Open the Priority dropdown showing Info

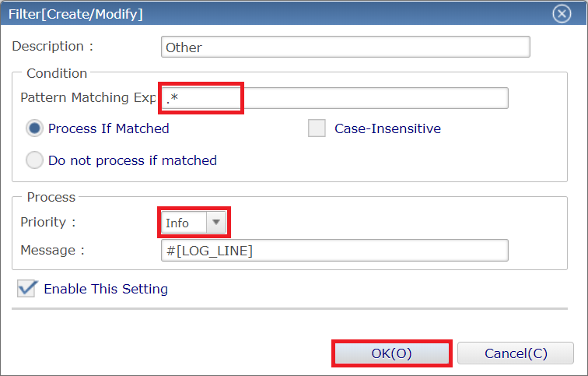click(194, 223)
